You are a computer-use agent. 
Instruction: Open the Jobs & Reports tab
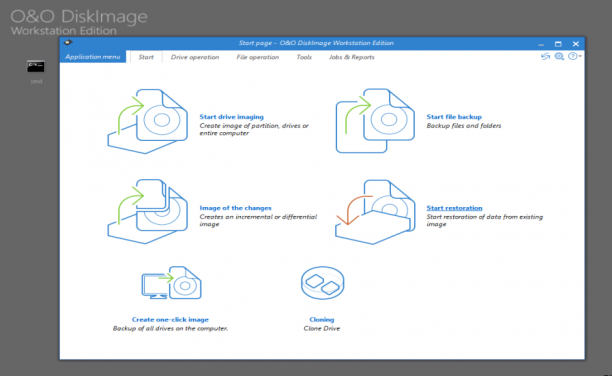352,57
